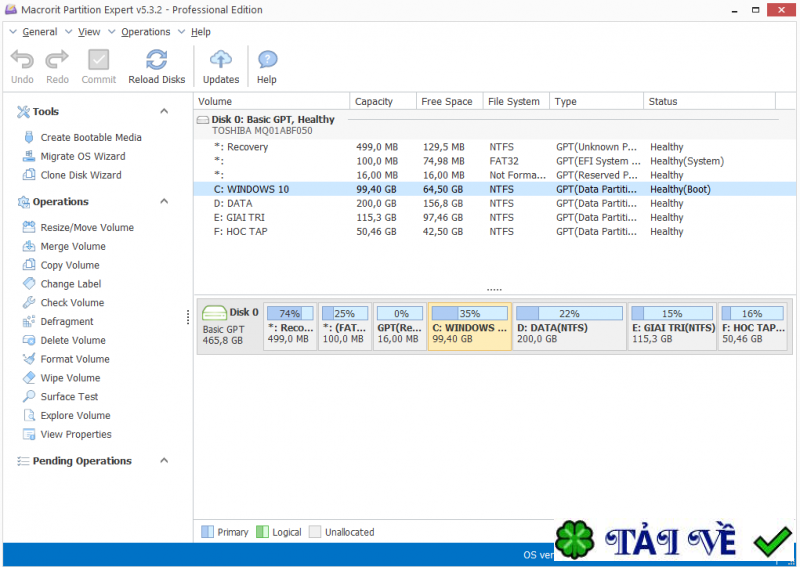Select the F: HOC TAP volume row
Image resolution: width=800 pixels, height=567 pixels.
pos(494,231)
